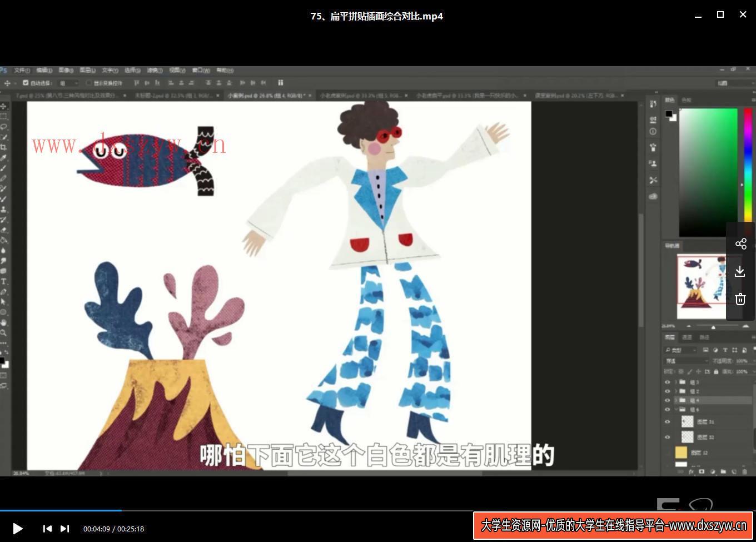This screenshot has width=756, height=542.
Task: Click the new adjustment layer icon
Action: [x=713, y=472]
